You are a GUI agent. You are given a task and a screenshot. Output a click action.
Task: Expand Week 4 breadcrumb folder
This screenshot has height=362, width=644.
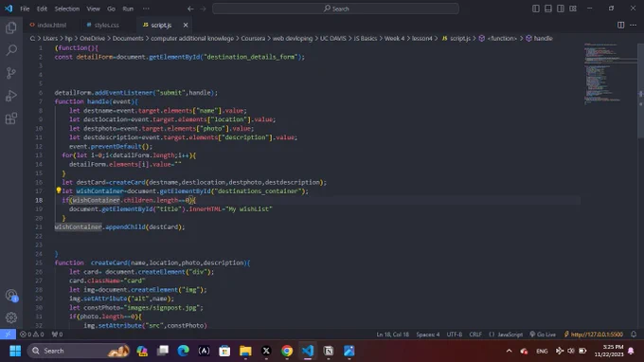coord(394,38)
